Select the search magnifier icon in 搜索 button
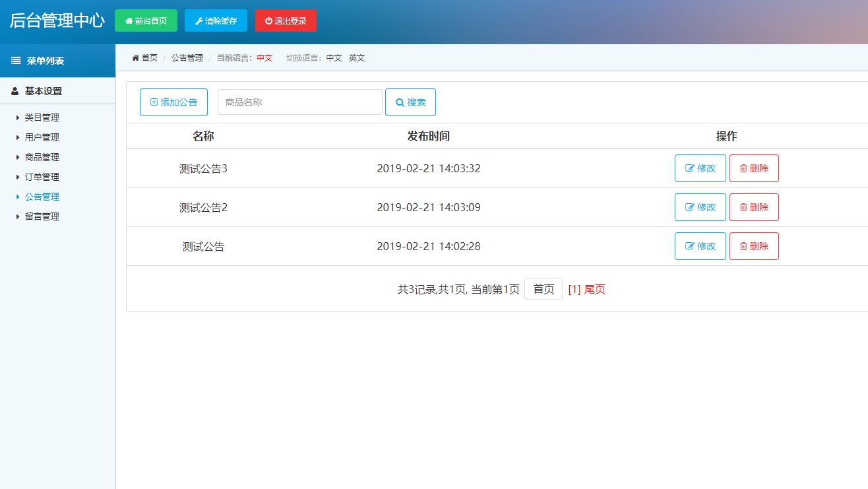Image resolution: width=868 pixels, height=489 pixels. pos(400,102)
